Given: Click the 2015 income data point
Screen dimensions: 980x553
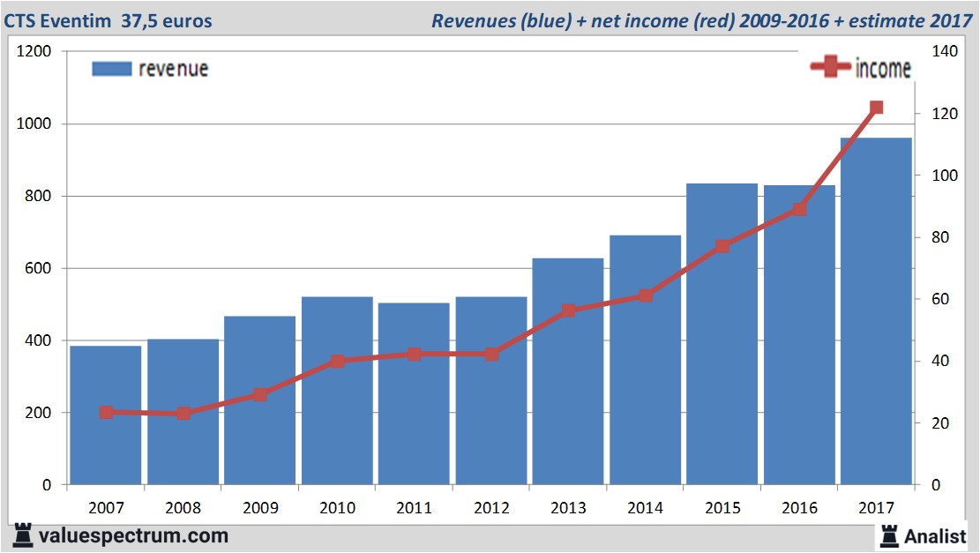Looking at the screenshot, I should (722, 246).
